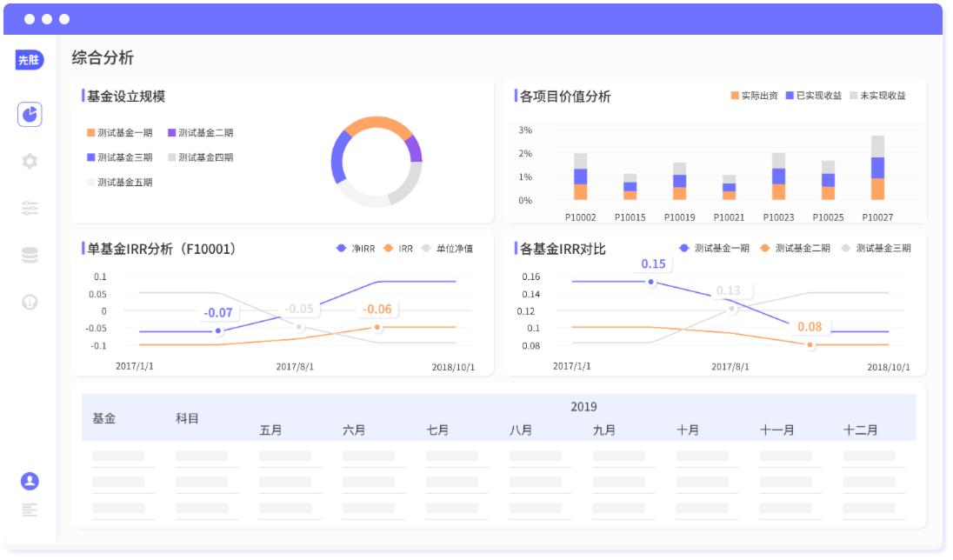Click the orange segment of donut chart
This screenshot has width=953, height=560.
click(x=378, y=127)
